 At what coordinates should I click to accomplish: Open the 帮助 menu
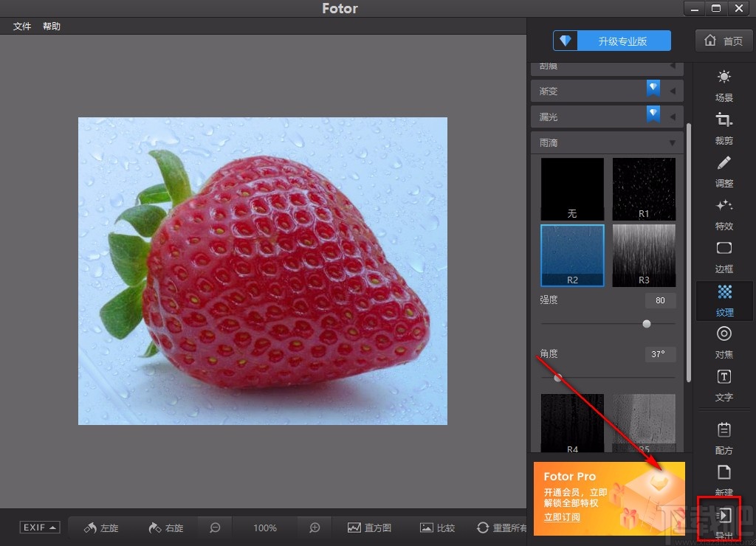52,26
